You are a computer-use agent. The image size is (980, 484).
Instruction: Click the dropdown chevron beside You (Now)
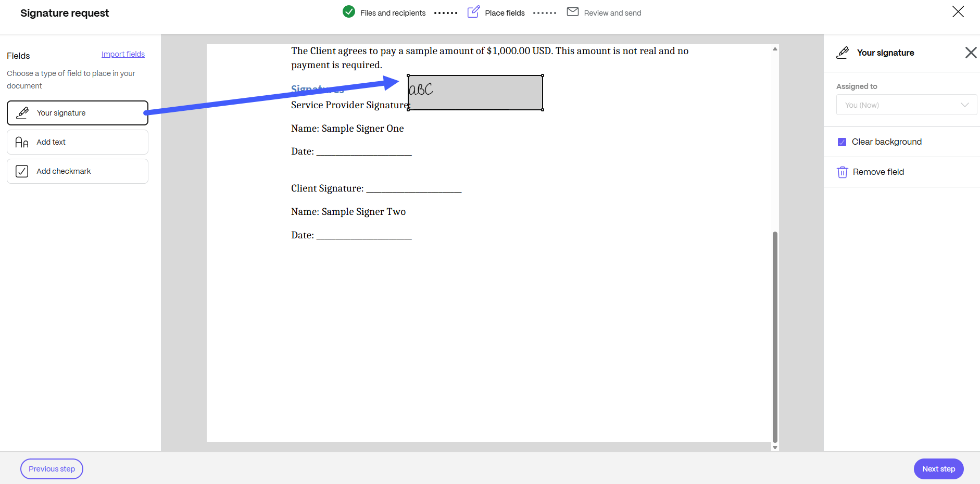click(x=965, y=105)
